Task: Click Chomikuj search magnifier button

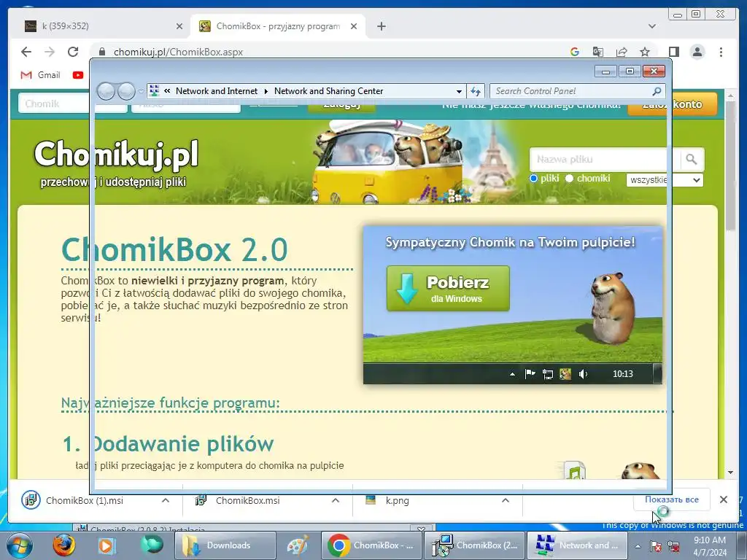Action: 692,160
